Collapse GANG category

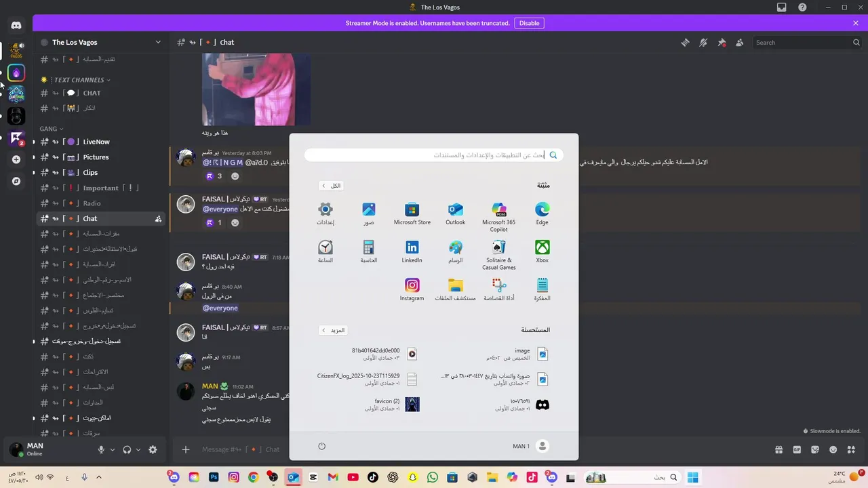(52, 129)
